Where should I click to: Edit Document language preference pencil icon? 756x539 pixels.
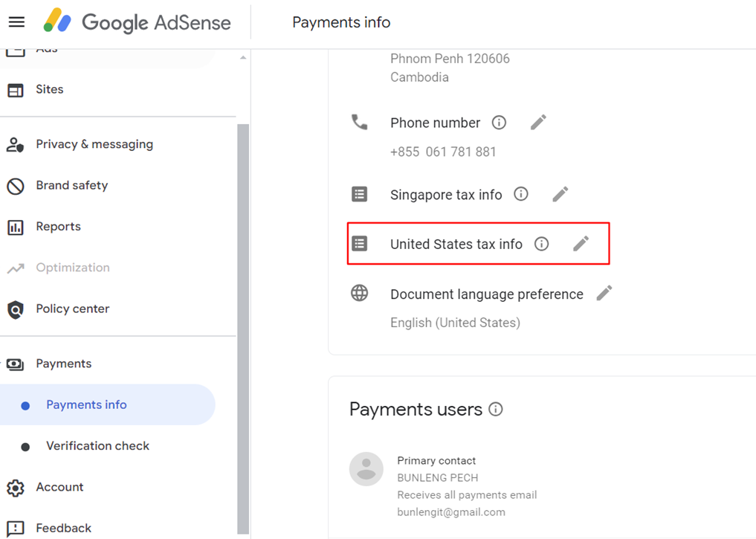coord(604,293)
